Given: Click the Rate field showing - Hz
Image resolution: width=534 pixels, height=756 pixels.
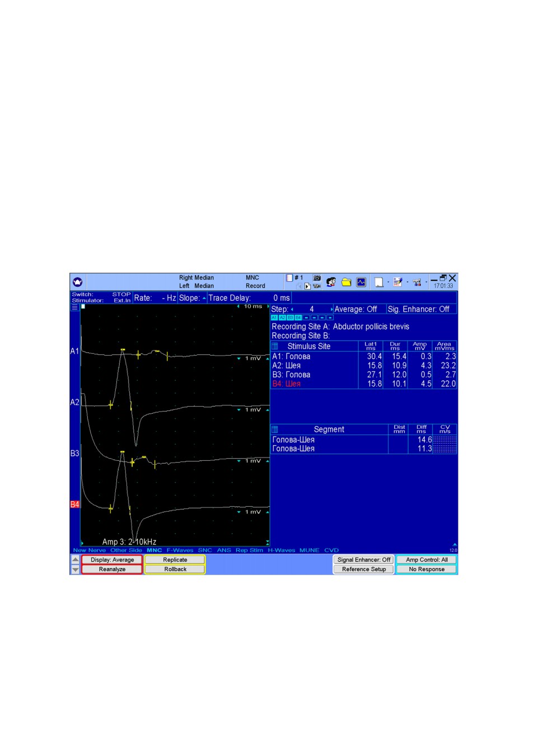Looking at the screenshot, I should point(155,298).
